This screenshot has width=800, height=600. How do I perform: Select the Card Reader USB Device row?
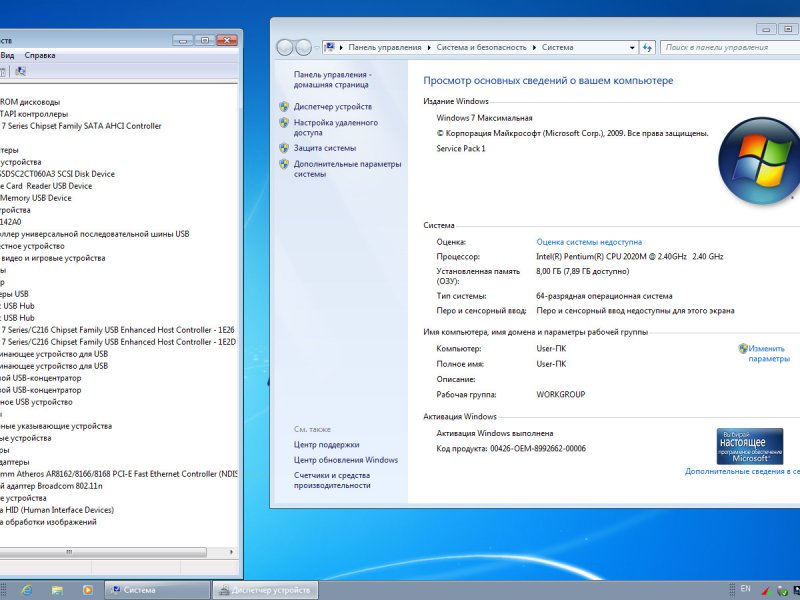point(46,186)
